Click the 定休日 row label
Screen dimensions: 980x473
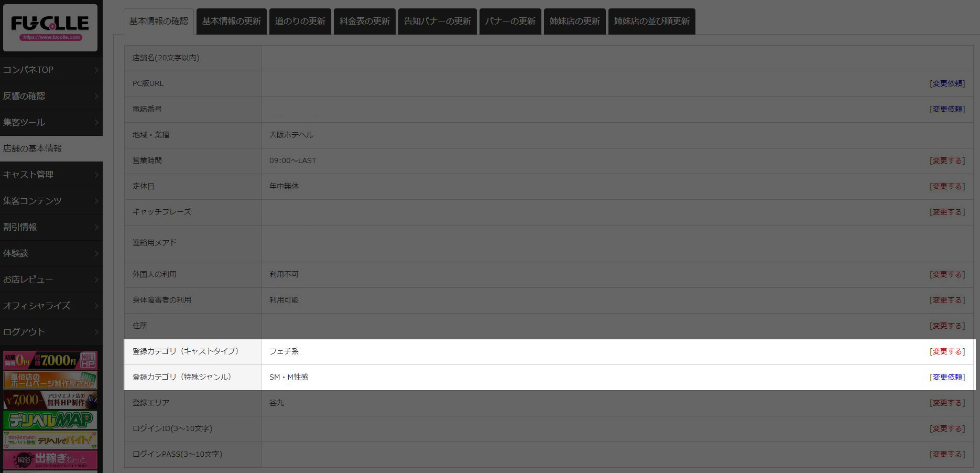144,186
